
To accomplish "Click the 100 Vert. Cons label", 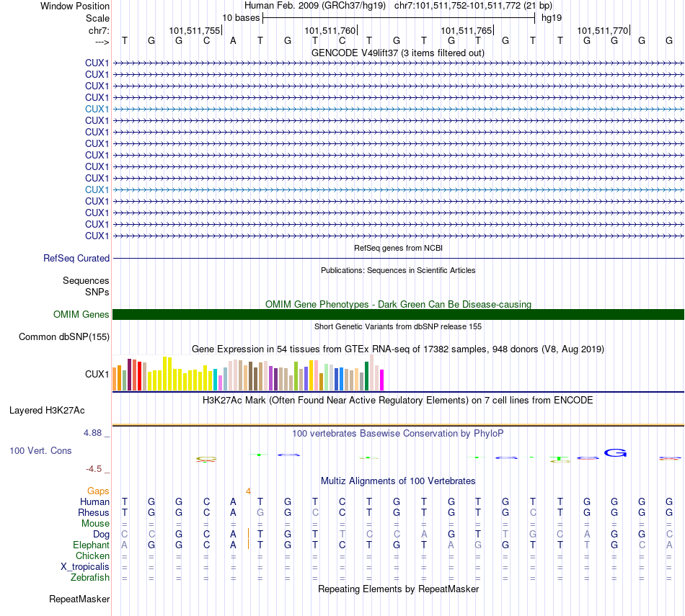I will [x=40, y=450].
